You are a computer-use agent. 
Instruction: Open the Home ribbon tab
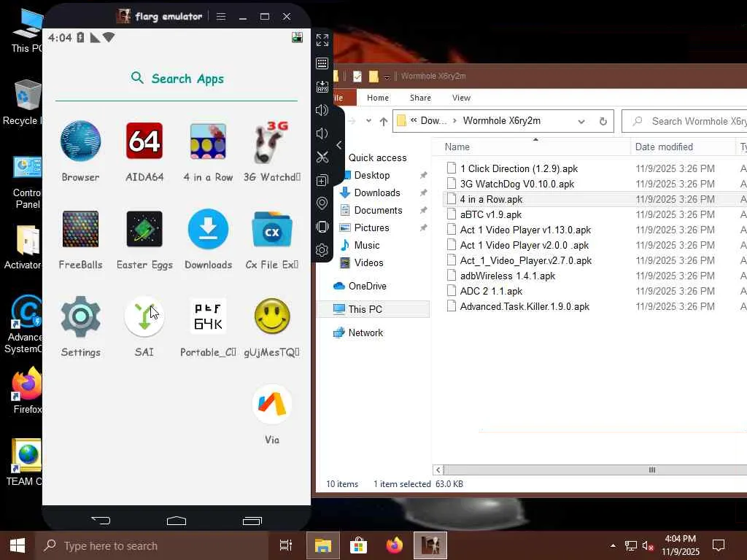(378, 98)
